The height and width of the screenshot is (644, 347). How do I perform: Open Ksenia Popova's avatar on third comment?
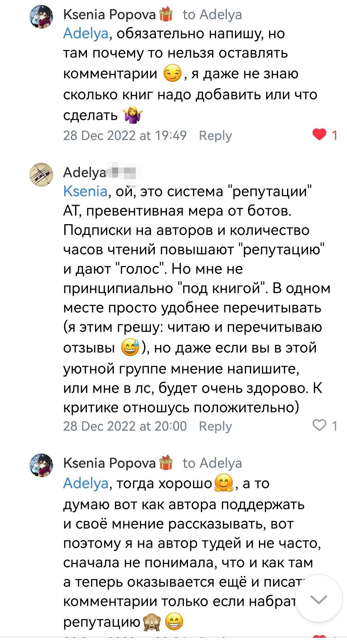pos(41,465)
